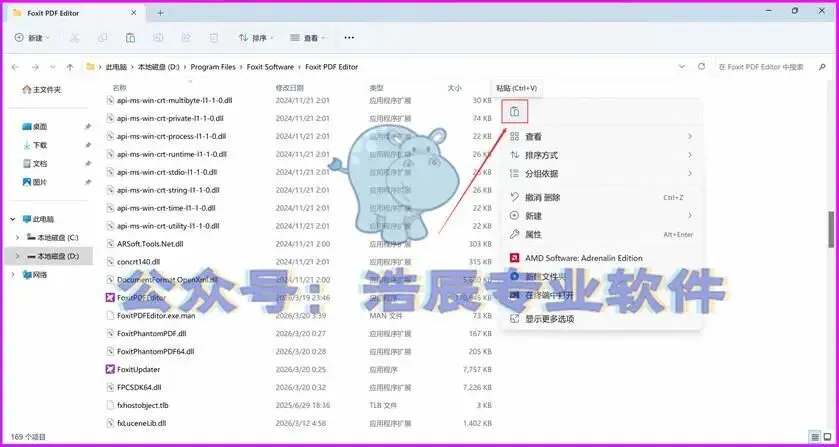Refresh the folder view

coord(701,67)
